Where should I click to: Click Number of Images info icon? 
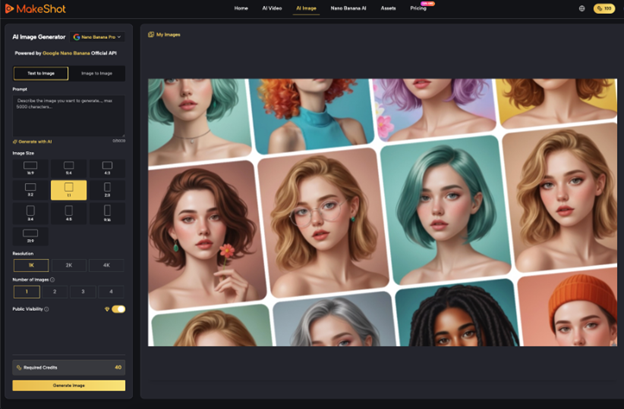click(53, 280)
